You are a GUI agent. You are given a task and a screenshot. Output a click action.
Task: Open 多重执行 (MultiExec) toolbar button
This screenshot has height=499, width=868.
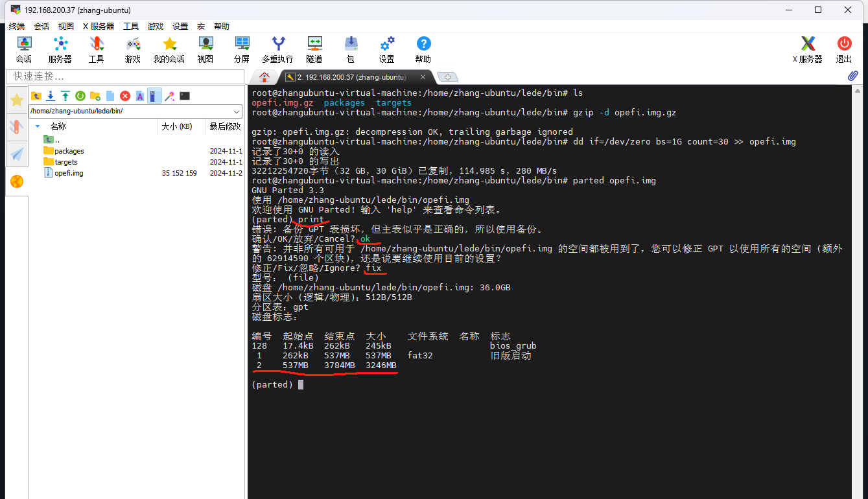[x=277, y=49]
